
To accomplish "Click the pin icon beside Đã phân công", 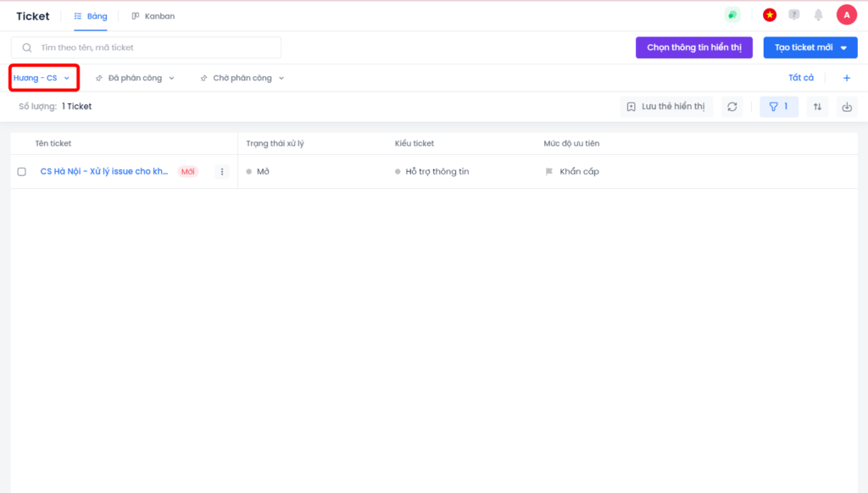I will [99, 78].
